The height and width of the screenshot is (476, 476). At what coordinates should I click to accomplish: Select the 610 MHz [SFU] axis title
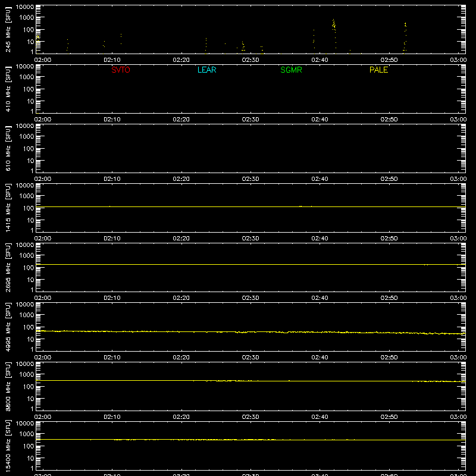[8, 148]
